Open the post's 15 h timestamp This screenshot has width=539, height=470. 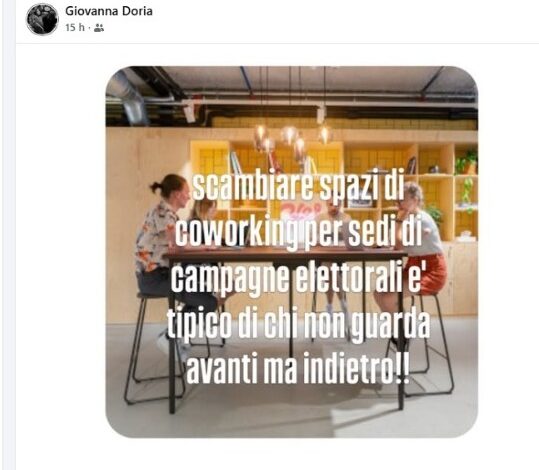coord(75,28)
